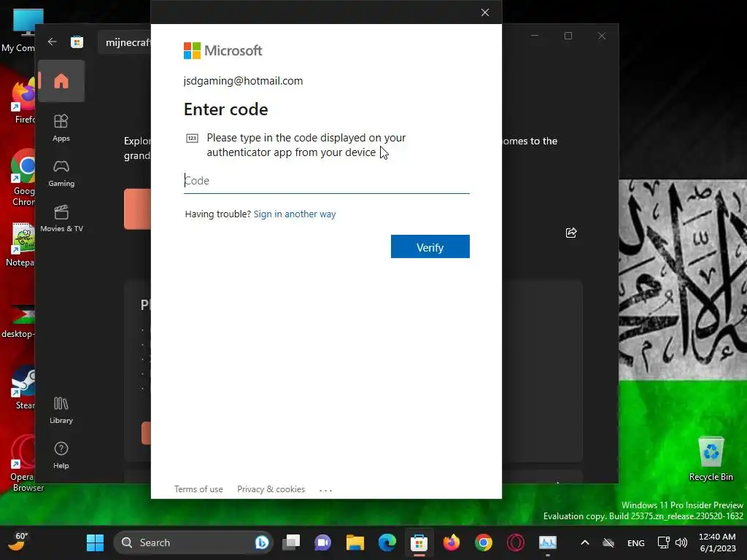Open Apps in the Store sidebar
Viewport: 747px width, 560px height.
[x=61, y=128]
